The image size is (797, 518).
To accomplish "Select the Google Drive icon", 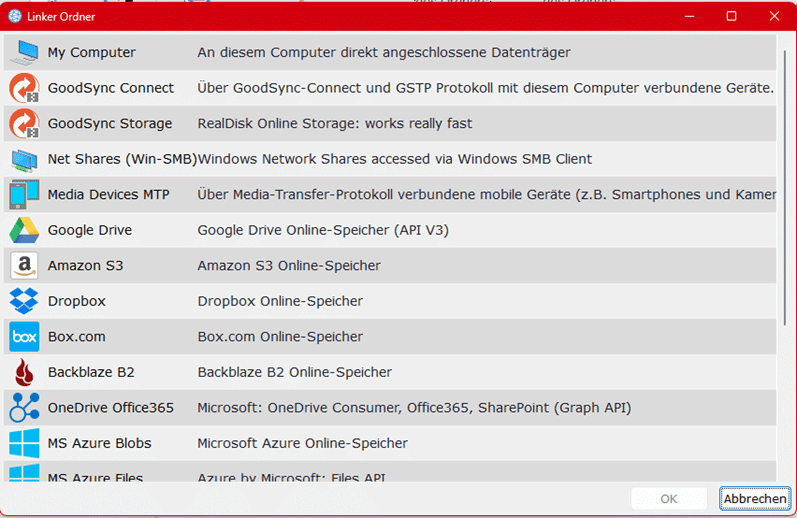I will click(24, 230).
